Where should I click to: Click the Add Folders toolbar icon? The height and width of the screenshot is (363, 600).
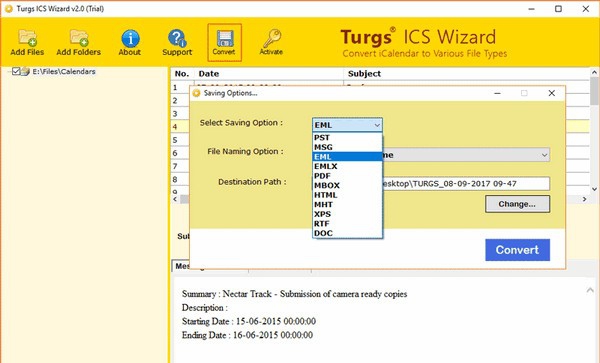pyautogui.click(x=78, y=42)
